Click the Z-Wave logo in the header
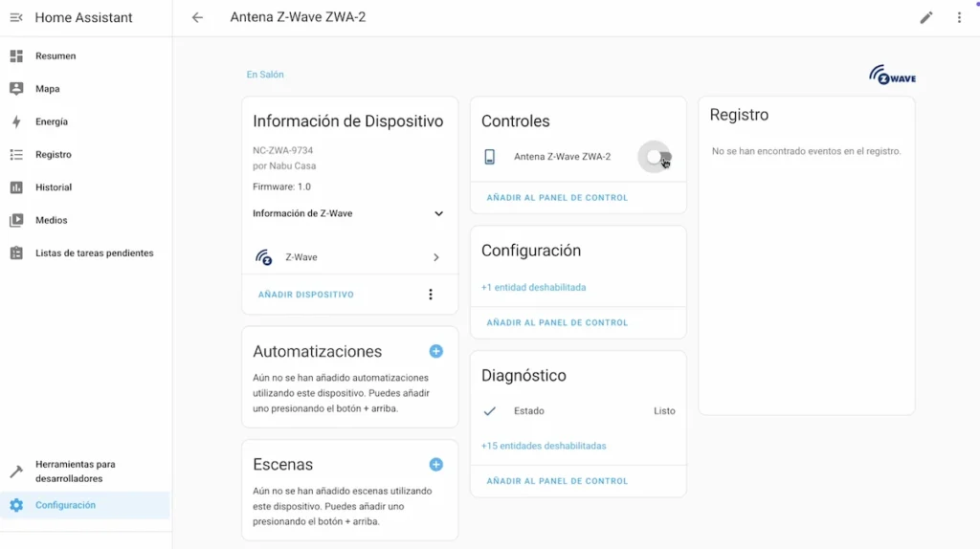Screen dimensions: 980x549 coord(893,75)
